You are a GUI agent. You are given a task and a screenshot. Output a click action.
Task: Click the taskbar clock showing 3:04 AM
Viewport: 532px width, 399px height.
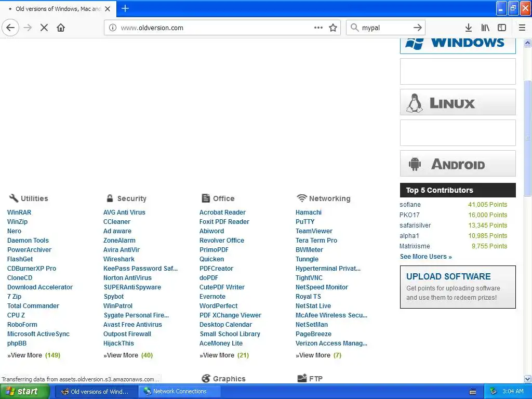click(513, 391)
